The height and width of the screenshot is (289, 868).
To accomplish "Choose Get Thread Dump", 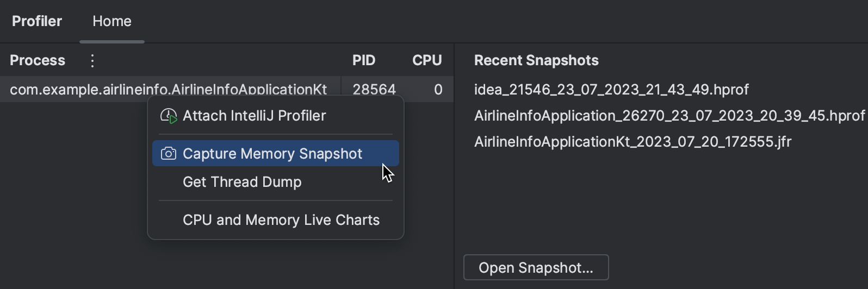I will pos(276,182).
